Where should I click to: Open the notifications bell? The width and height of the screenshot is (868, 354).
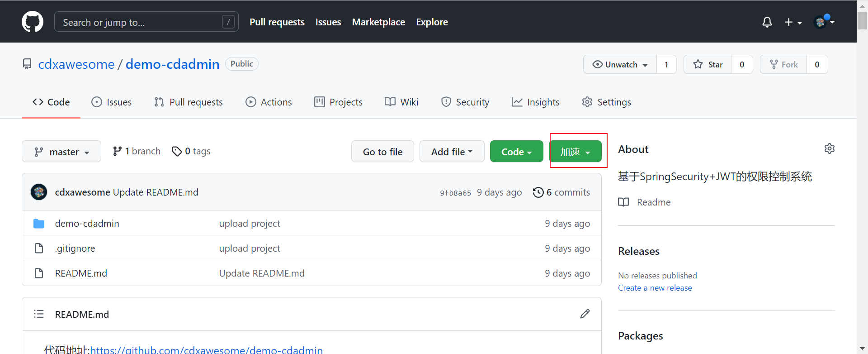pos(767,22)
